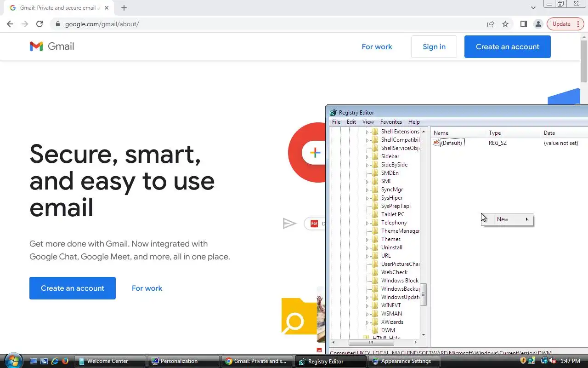Screen dimensions: 588x368
Task: Click the Update button in Chrome
Action: (565, 24)
